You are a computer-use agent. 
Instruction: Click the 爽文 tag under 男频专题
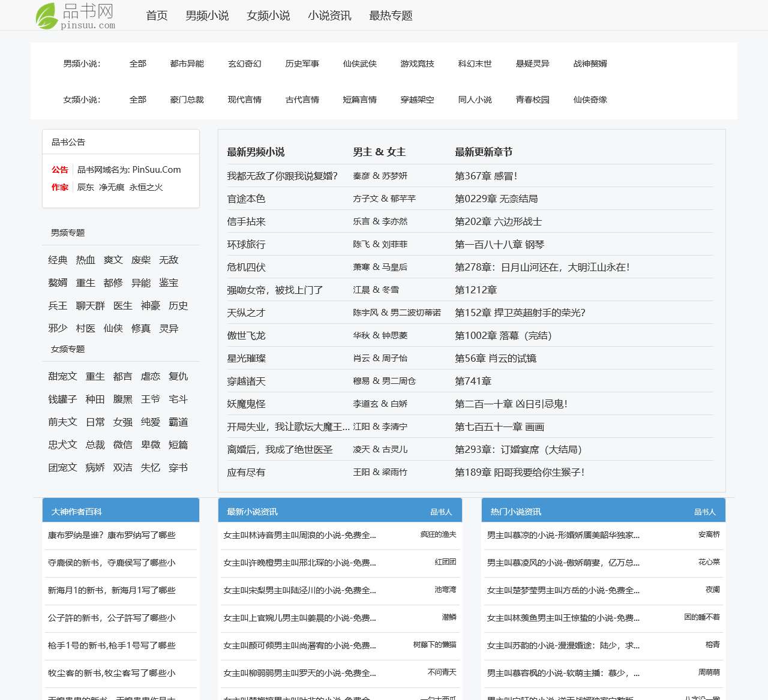pos(113,260)
